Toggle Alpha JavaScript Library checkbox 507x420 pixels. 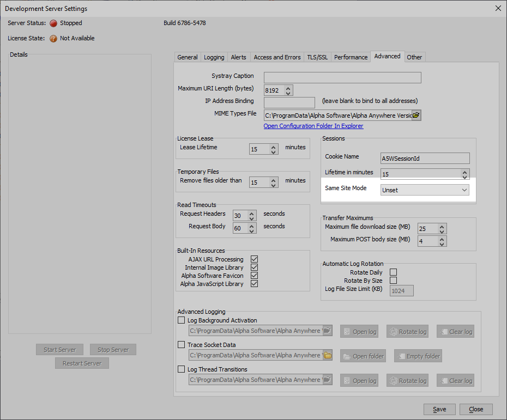(255, 284)
